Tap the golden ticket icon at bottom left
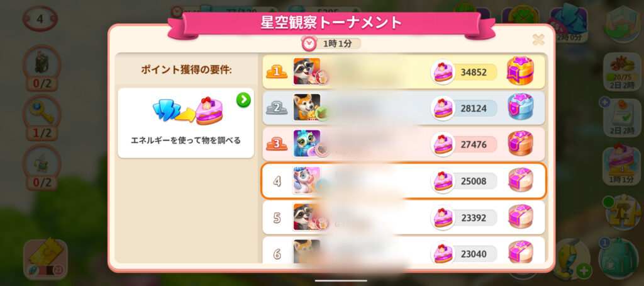Screen dimensions: 644x286 (45, 257)
